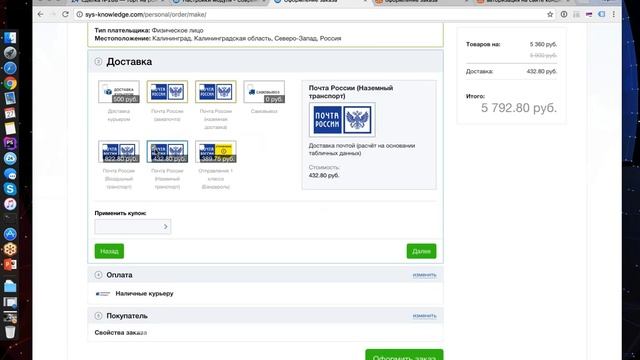
Task: Open Safari from the dock
Action: click(10, 68)
